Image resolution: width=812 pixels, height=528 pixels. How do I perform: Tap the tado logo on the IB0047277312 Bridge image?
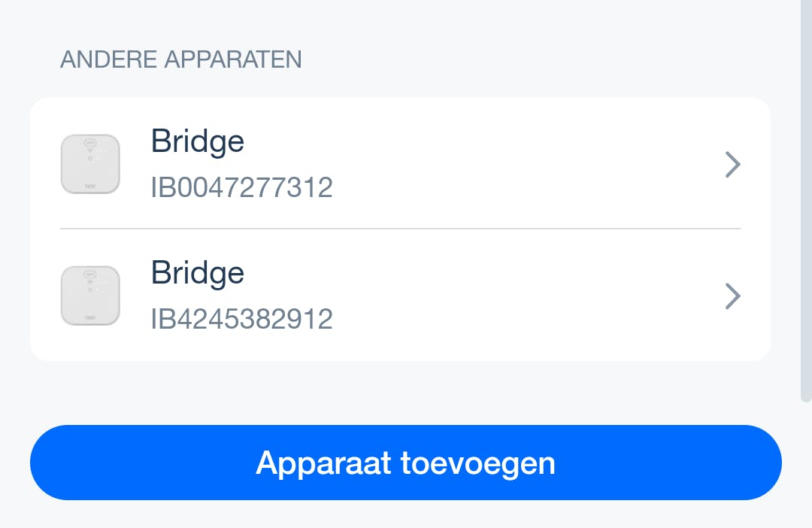tap(89, 184)
